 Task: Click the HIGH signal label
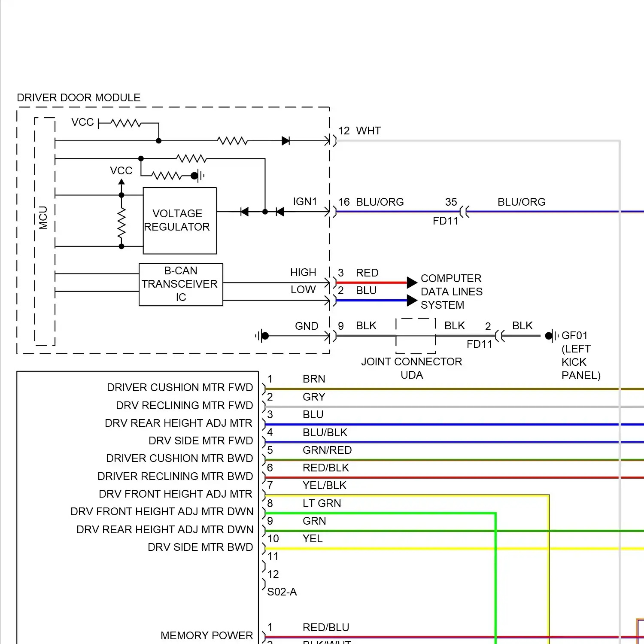point(303,272)
